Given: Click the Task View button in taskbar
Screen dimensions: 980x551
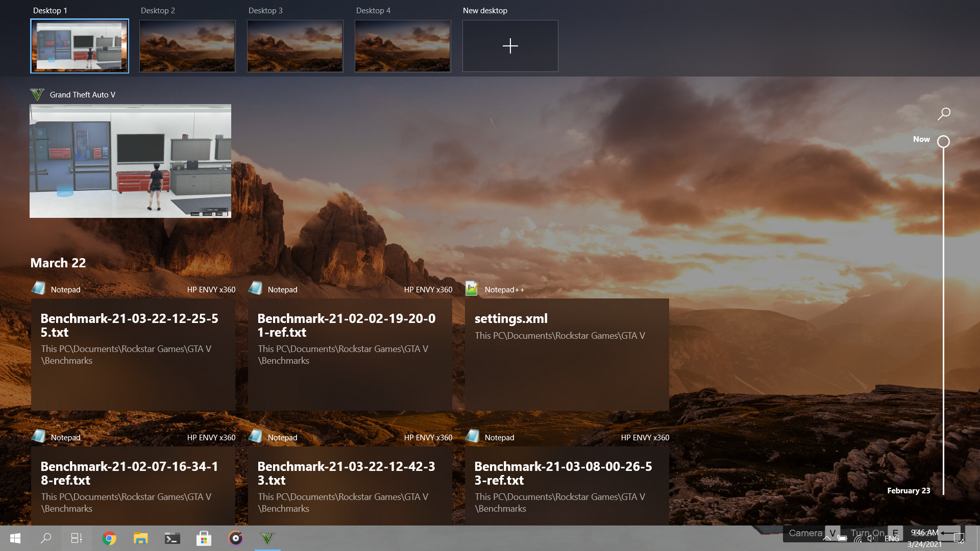Looking at the screenshot, I should (x=77, y=538).
